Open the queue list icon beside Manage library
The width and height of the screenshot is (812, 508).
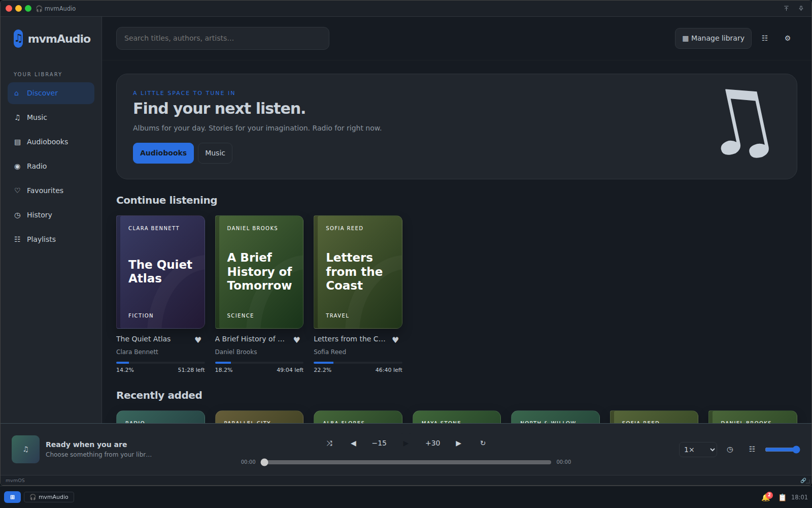click(765, 38)
